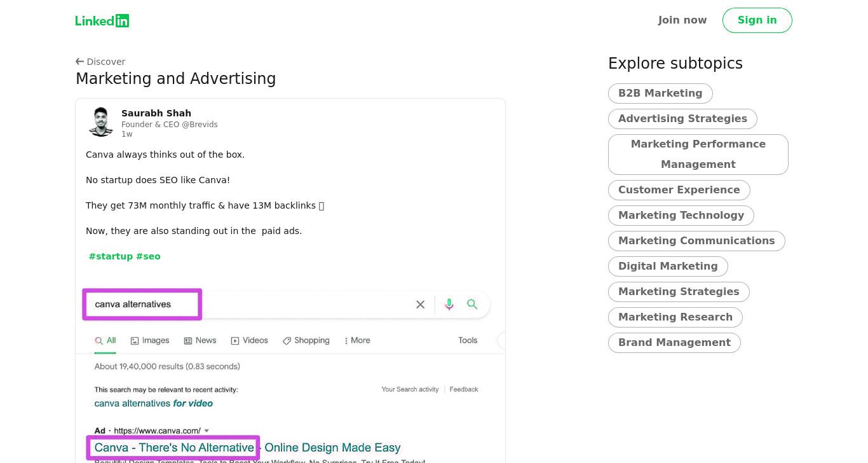The image size is (868, 463).
Task: Click the Feedback link
Action: tap(464, 390)
